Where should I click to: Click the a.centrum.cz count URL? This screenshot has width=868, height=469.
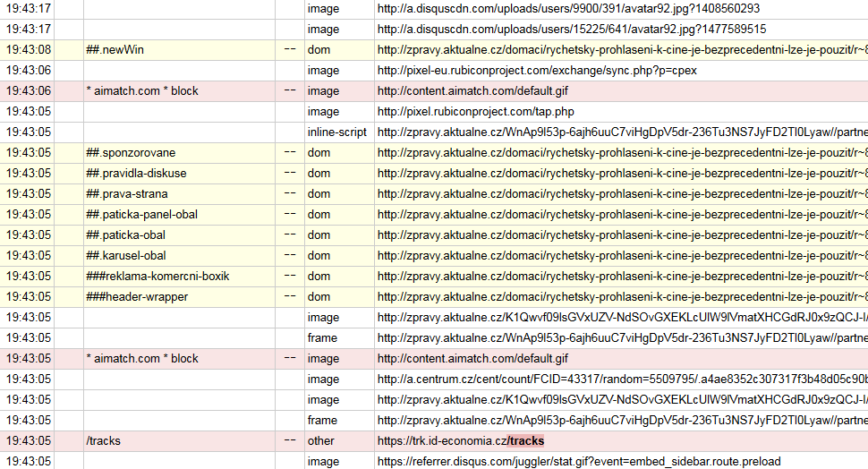tap(617, 379)
